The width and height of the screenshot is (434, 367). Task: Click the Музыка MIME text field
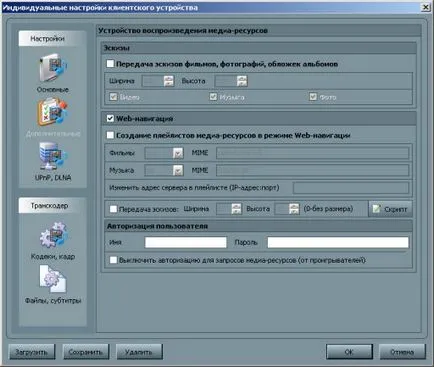[313, 170]
